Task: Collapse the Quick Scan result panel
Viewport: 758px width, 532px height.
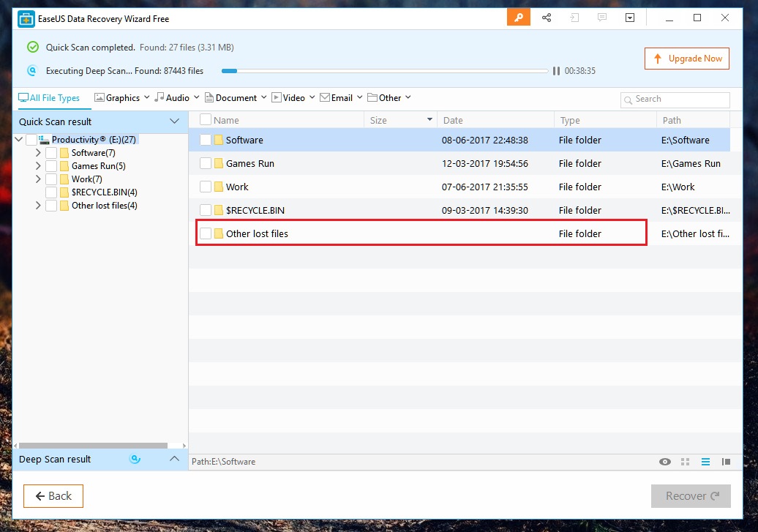Action: (x=175, y=121)
